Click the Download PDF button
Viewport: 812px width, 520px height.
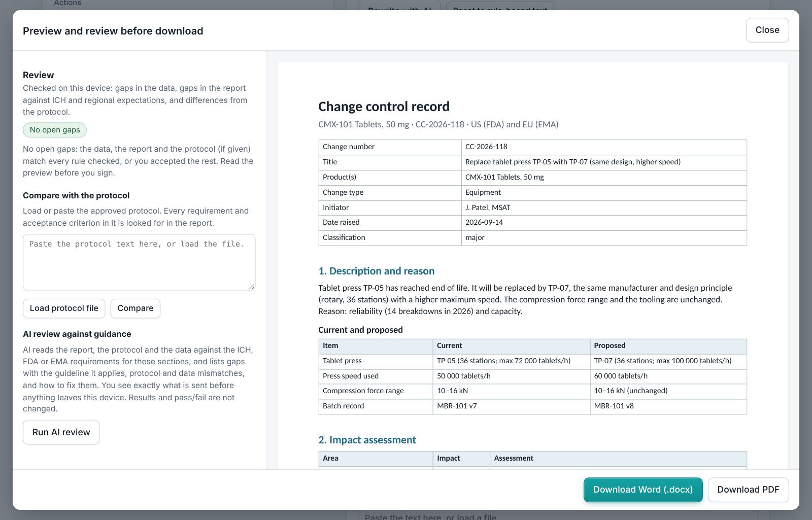(x=748, y=490)
